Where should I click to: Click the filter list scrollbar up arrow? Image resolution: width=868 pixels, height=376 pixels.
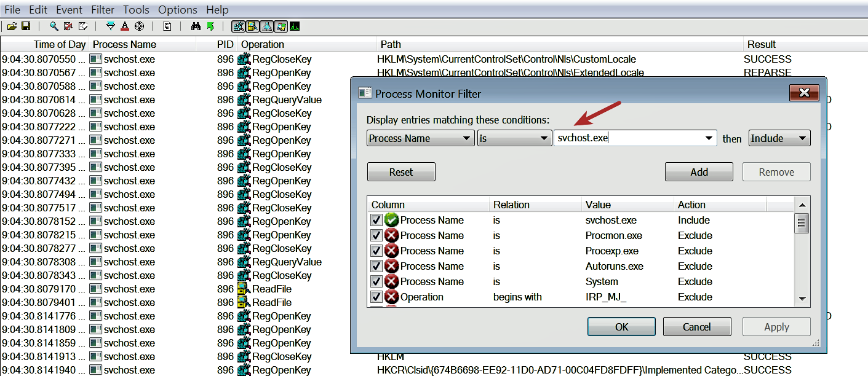pyautogui.click(x=802, y=205)
